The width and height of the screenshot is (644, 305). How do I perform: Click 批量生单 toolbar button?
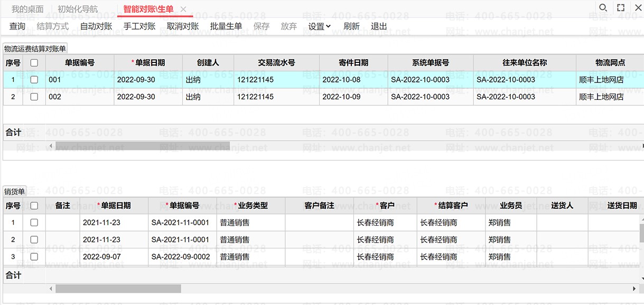coord(226,26)
